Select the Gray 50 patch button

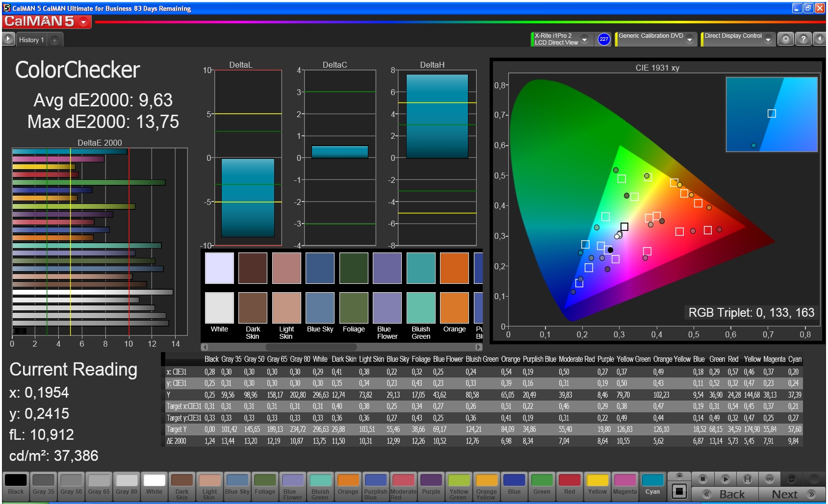click(71, 486)
